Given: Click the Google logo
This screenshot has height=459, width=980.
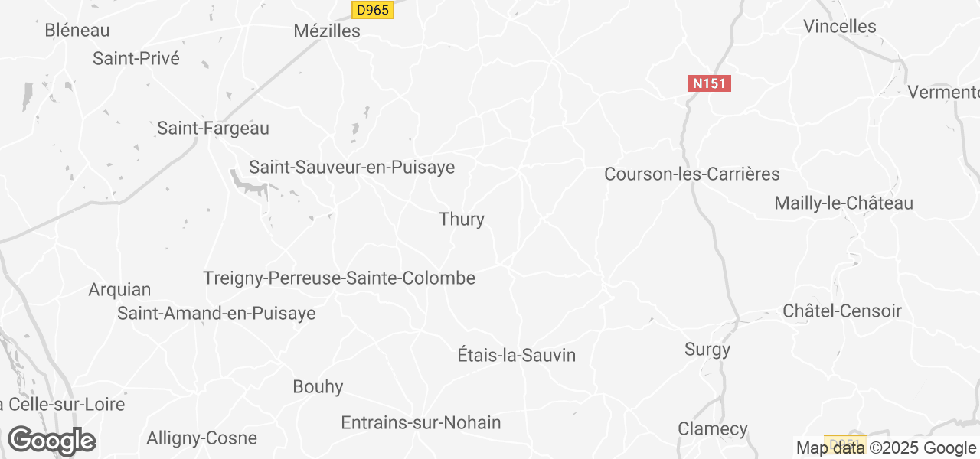Looking at the screenshot, I should [x=52, y=441].
